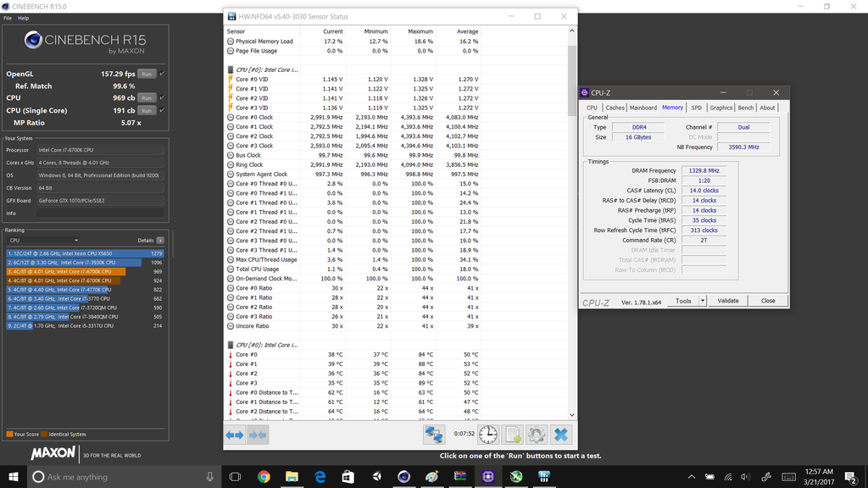The height and width of the screenshot is (488, 868).
Task: Click Cortana 'Ask me anything' search box
Action: [125, 476]
